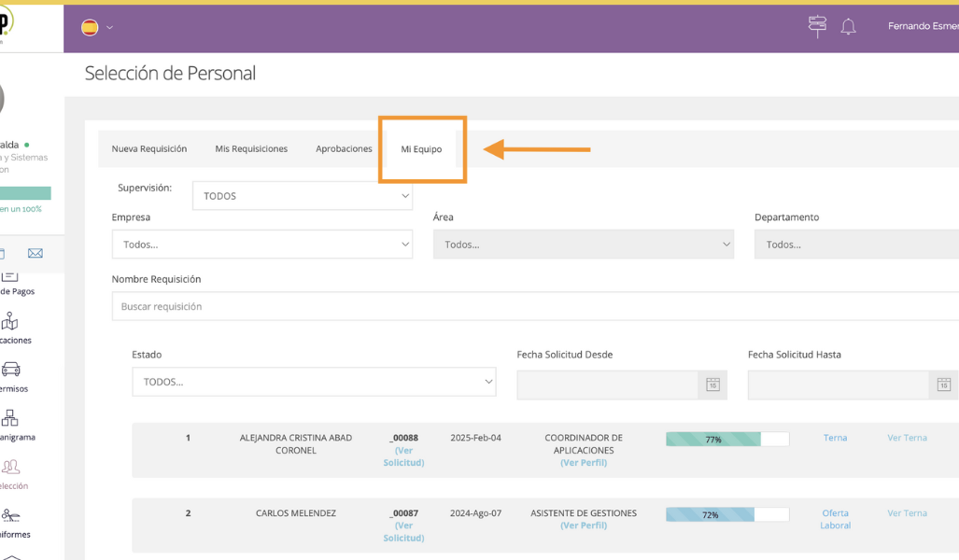
Task: Click Ver Terna for Carlos Melendez
Action: pos(907,513)
